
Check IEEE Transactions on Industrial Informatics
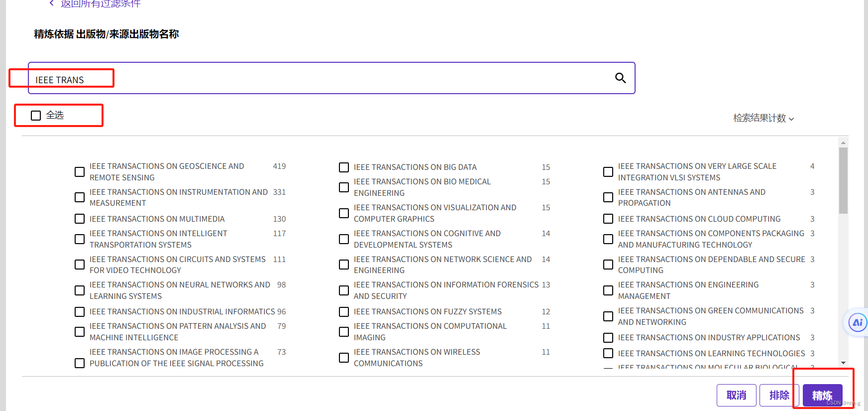tap(80, 312)
